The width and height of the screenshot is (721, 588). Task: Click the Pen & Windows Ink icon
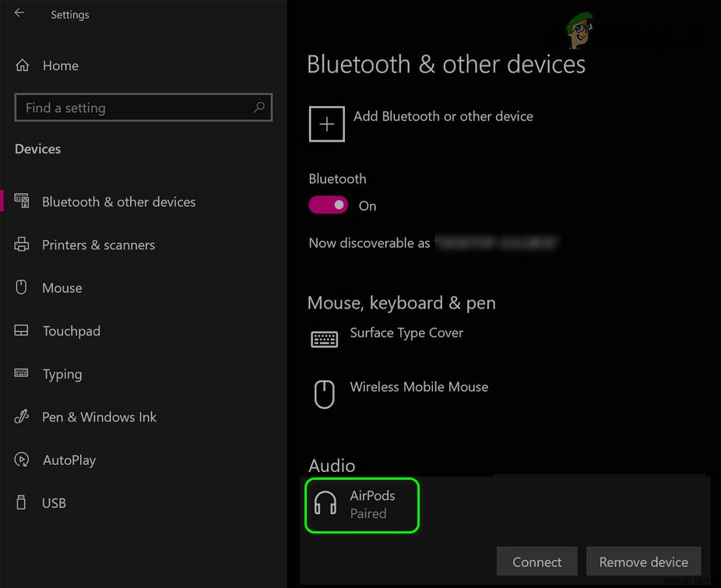(22, 417)
